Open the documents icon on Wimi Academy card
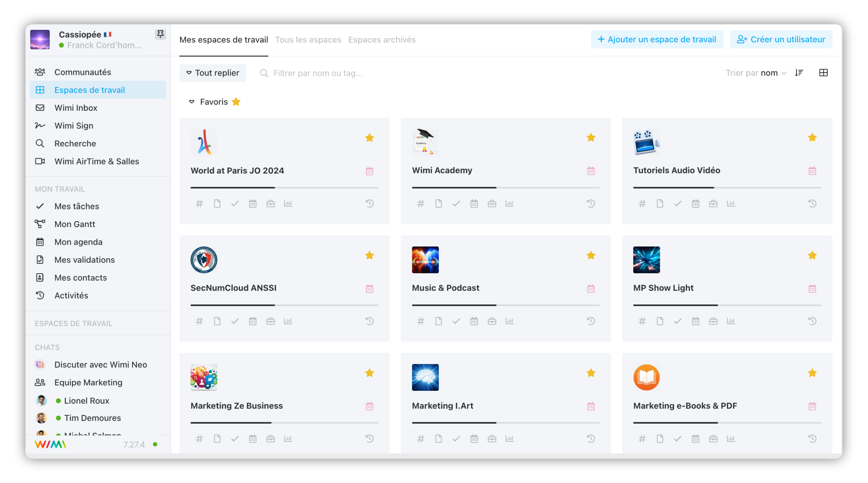 tap(438, 203)
